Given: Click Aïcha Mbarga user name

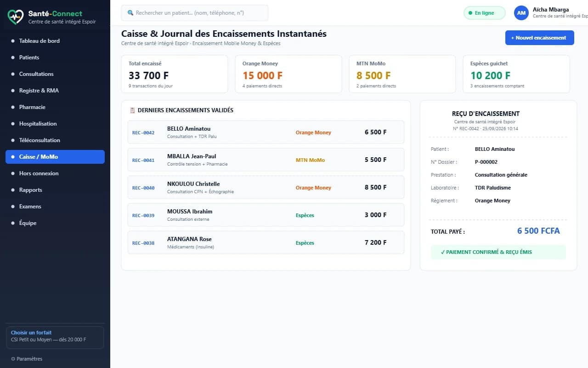Looking at the screenshot, I should pos(551,10).
